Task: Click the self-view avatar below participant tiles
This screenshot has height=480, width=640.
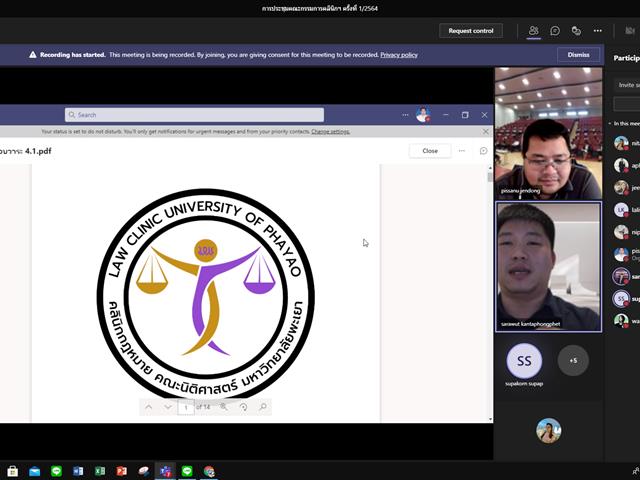Action: (549, 430)
